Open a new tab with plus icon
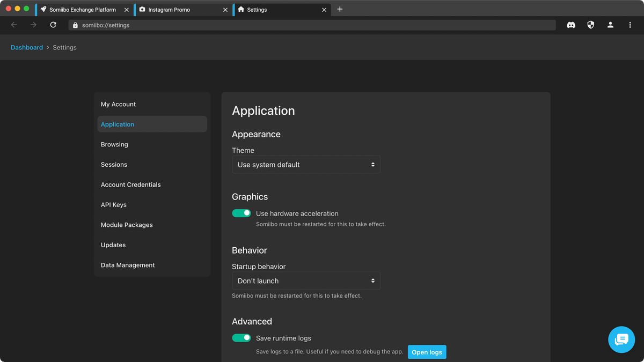 click(x=340, y=9)
